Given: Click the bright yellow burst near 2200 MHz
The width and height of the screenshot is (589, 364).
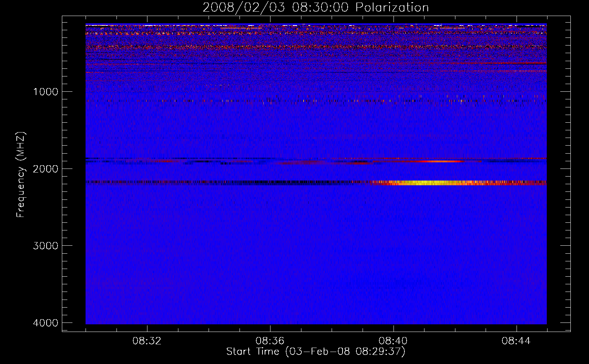Looking at the screenshot, I should [430, 183].
